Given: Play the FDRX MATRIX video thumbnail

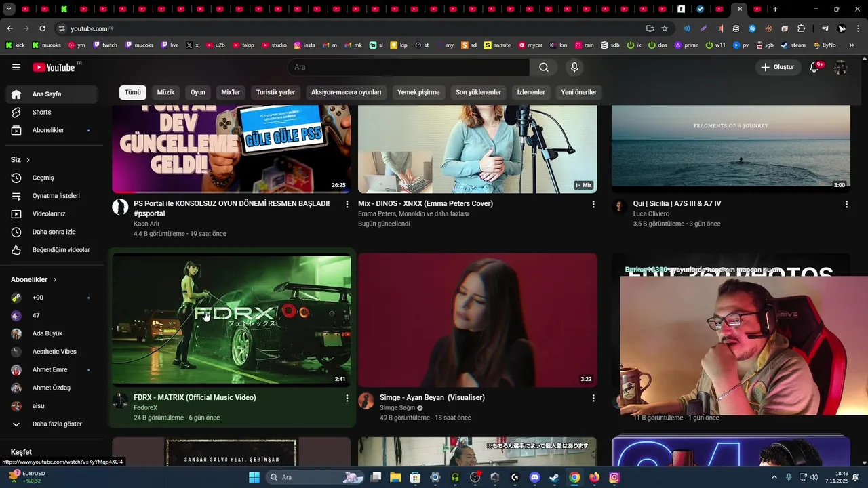Looking at the screenshot, I should 231,320.
